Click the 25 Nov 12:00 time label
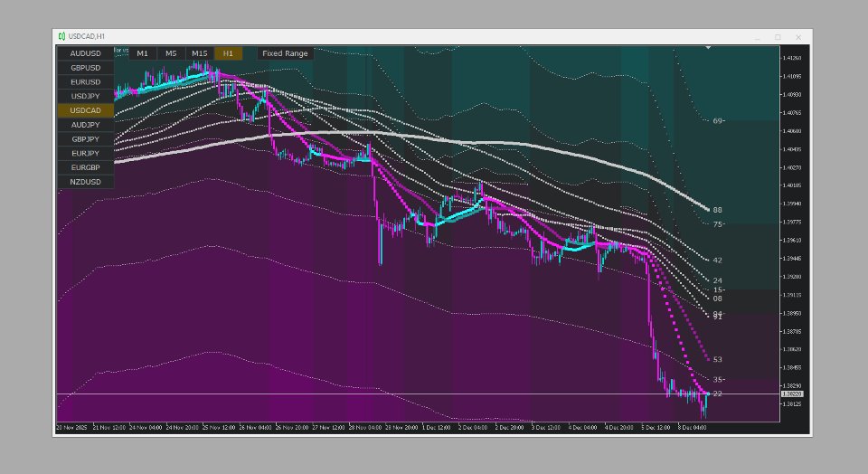This screenshot has width=868, height=474. (219, 428)
